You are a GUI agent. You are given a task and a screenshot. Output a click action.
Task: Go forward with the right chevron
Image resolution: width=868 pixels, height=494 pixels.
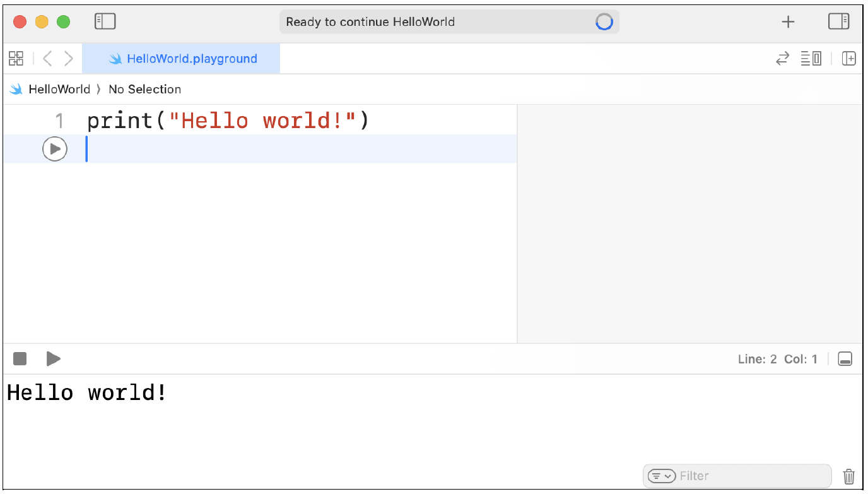[x=69, y=59]
